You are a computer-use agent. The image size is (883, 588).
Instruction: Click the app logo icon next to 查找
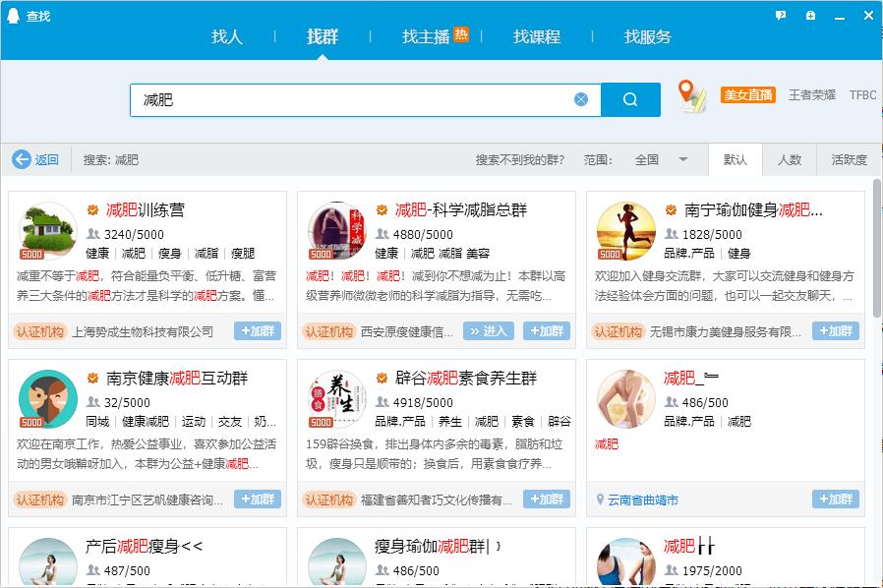(x=12, y=14)
